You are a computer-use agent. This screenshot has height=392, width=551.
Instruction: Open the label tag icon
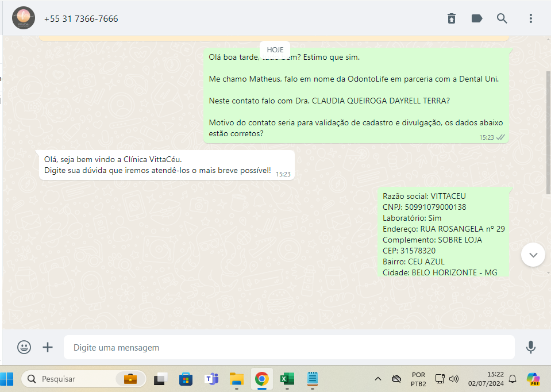click(477, 18)
